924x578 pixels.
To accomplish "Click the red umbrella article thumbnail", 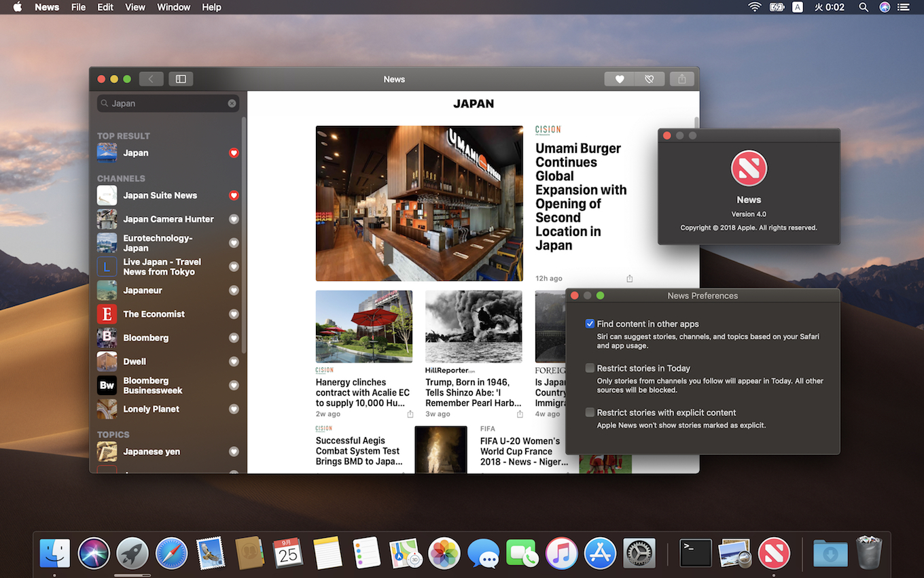I will [x=364, y=326].
